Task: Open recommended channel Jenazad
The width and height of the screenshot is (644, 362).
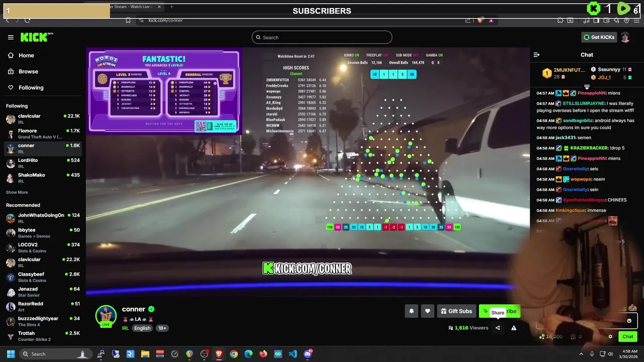Action: tap(43, 292)
